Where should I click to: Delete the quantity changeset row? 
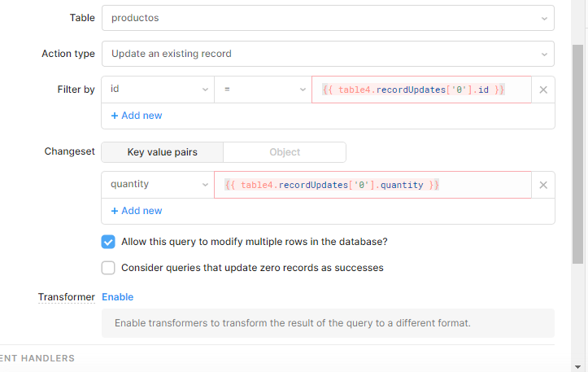coord(543,185)
